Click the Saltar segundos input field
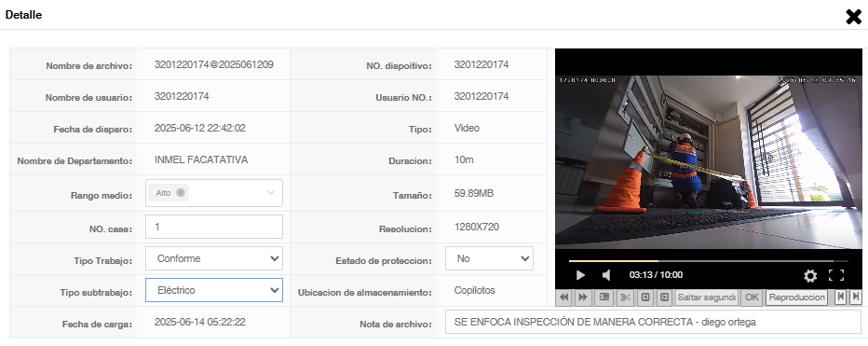The image size is (868, 346). pyautogui.click(x=707, y=298)
